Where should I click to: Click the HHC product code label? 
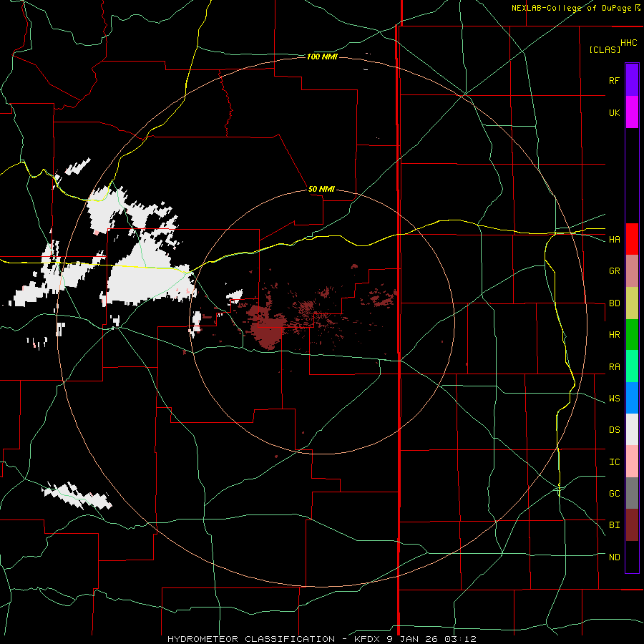click(628, 43)
